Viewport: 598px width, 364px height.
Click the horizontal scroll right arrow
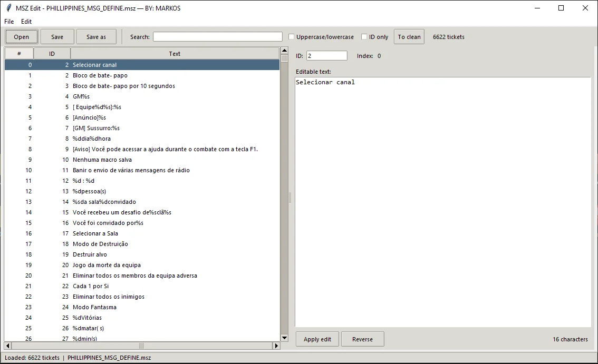tap(276, 346)
